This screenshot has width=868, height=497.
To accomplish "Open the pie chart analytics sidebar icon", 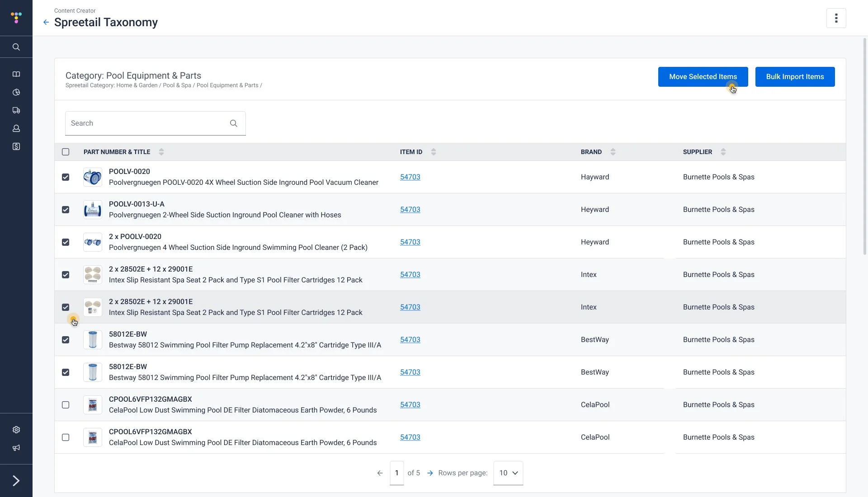I will click(x=16, y=92).
